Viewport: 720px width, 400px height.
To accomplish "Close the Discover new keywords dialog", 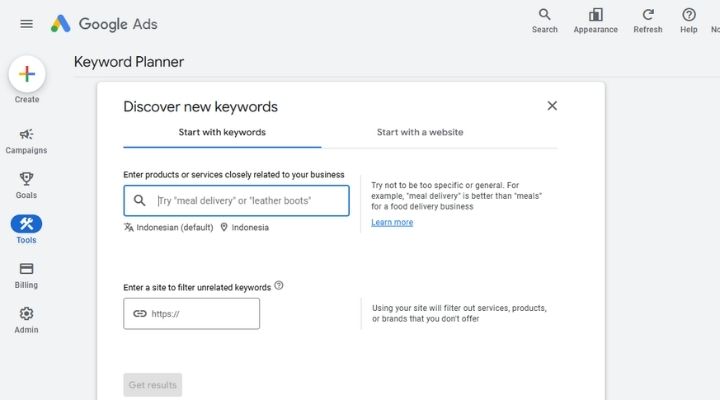I will coord(552,106).
